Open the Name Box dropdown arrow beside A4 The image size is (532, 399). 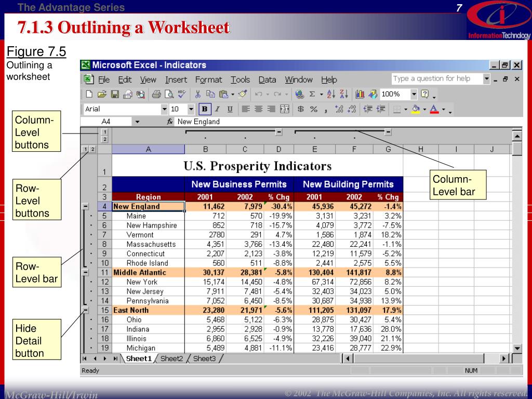pos(137,122)
